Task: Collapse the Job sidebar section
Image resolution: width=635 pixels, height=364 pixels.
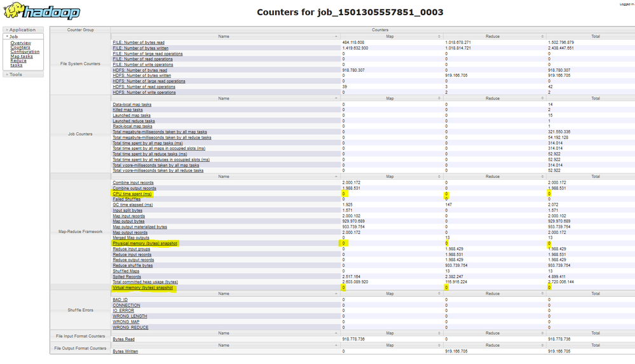Action: 23,36
